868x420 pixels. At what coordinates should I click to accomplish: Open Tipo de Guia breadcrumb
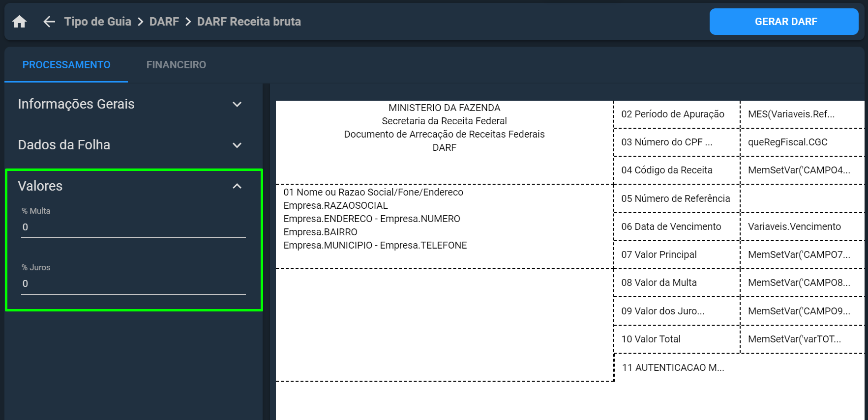tap(98, 22)
